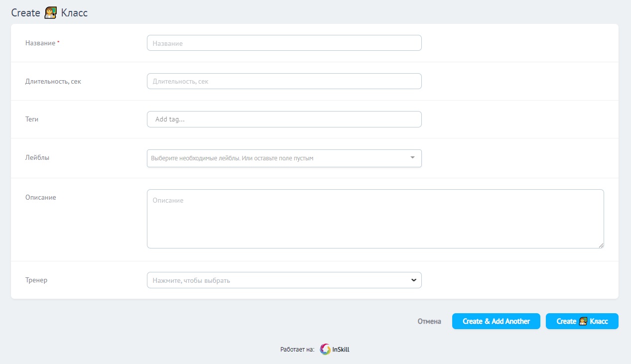
Task: Click the emoji icon inside Create Класс button
Action: pos(583,322)
